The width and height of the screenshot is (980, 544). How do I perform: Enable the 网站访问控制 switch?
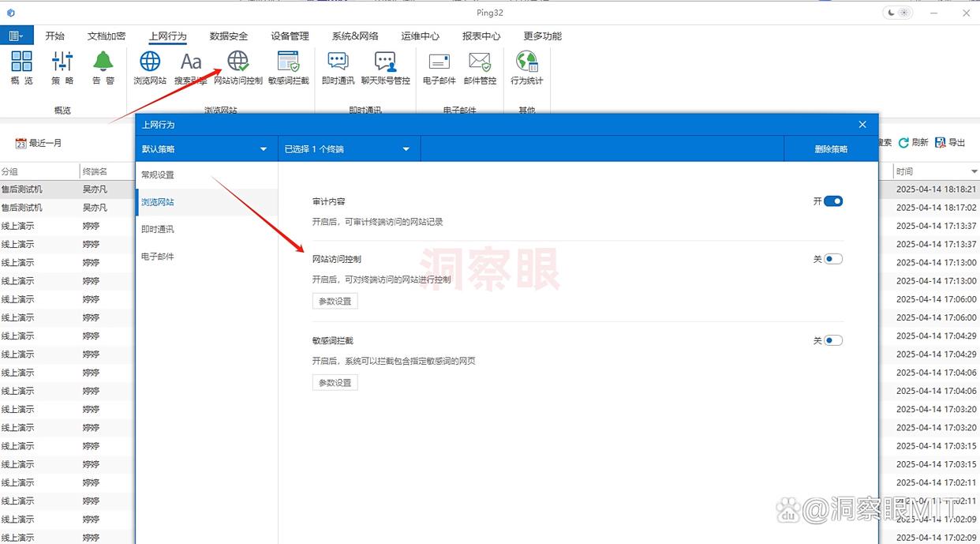[833, 259]
